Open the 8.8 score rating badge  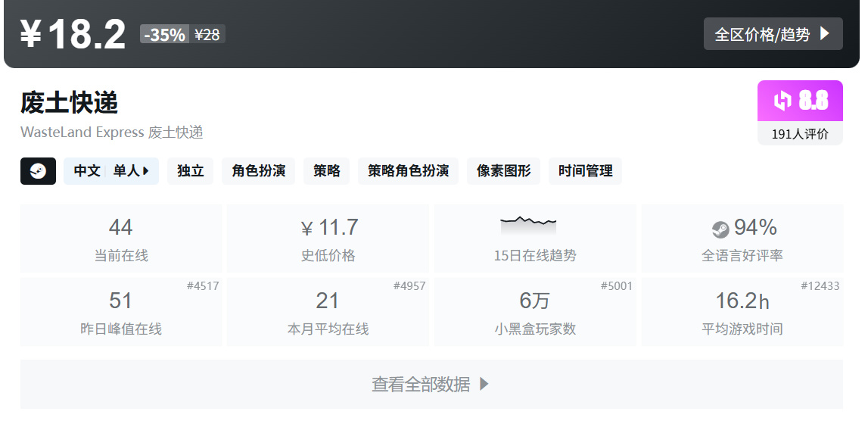(x=800, y=101)
